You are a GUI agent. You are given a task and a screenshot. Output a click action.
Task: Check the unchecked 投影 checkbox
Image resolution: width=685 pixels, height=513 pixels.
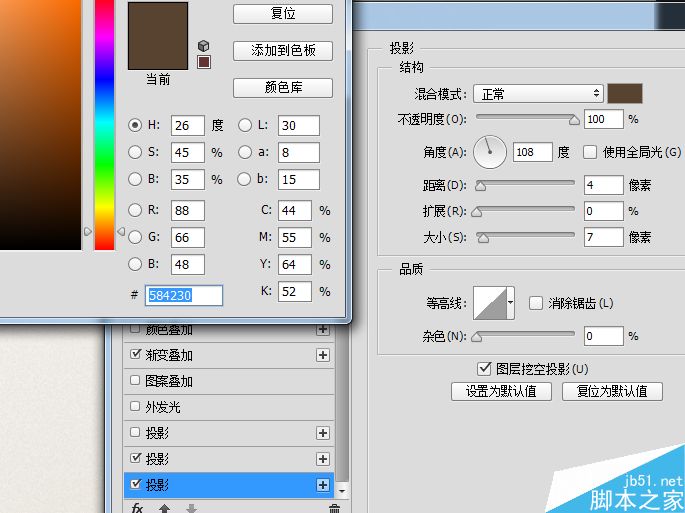click(x=135, y=432)
